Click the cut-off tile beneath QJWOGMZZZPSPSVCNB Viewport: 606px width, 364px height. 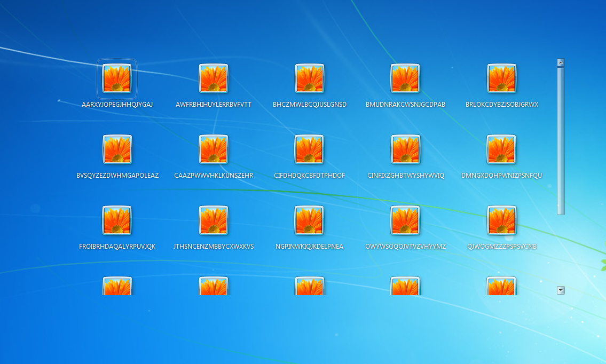point(502,286)
